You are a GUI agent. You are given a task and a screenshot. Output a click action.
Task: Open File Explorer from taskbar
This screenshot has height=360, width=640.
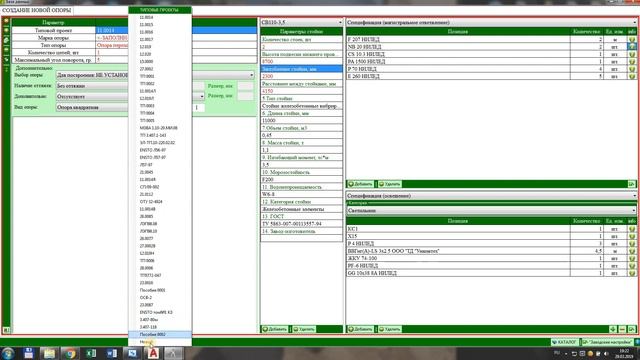pos(49,353)
